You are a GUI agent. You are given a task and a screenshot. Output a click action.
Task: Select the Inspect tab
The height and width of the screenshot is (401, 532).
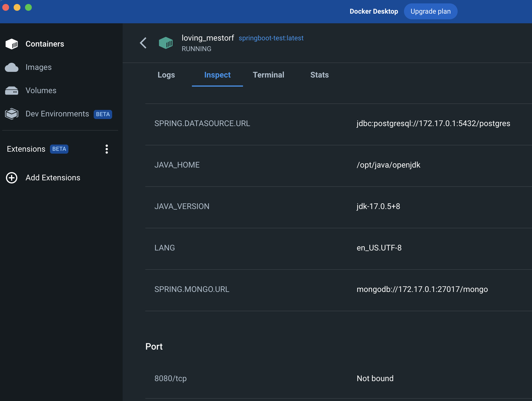pos(217,75)
